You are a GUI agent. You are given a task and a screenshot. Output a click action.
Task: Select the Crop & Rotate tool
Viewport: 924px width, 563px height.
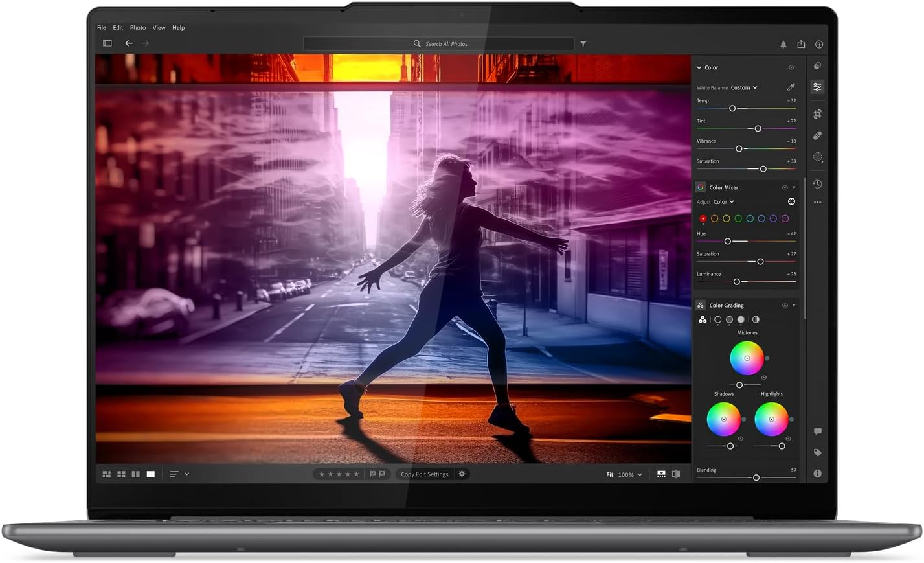tap(817, 113)
